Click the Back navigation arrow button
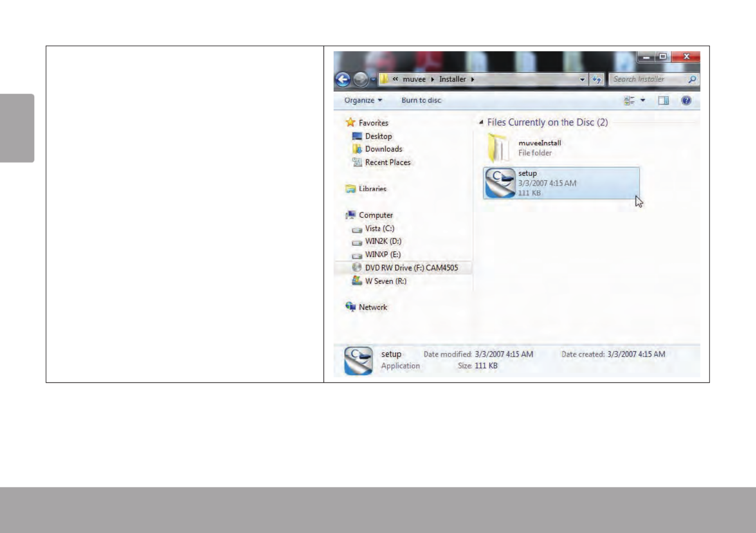Image resolution: width=756 pixels, height=533 pixels. (343, 79)
